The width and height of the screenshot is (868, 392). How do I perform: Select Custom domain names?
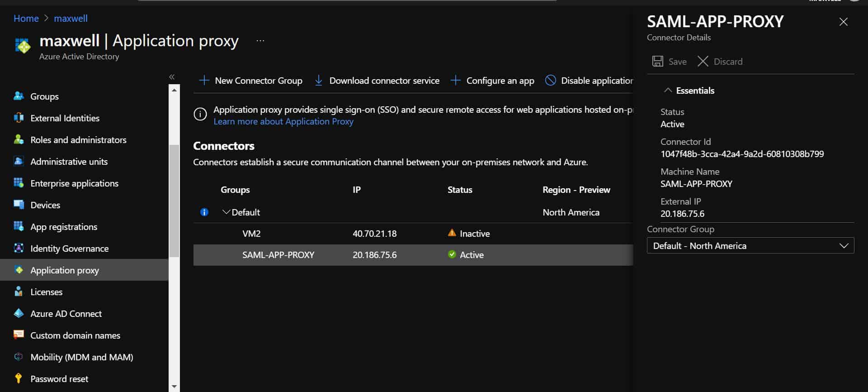(x=75, y=335)
